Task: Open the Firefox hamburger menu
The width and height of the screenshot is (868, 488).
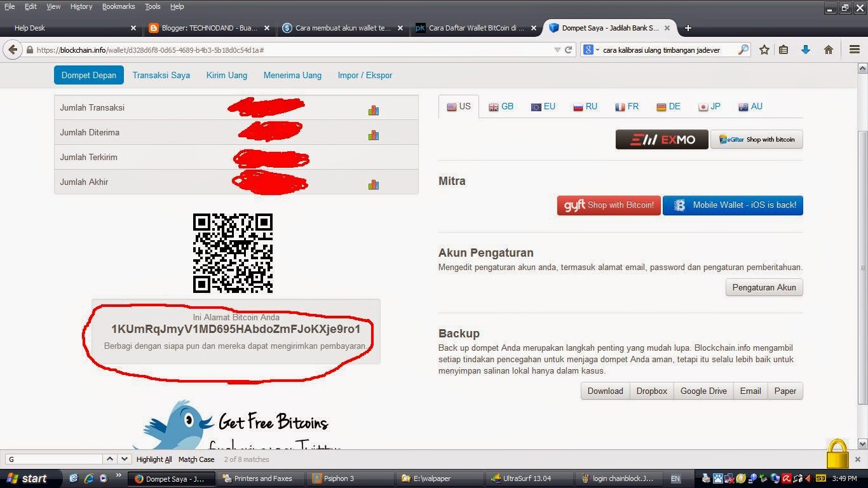Action: 855,50
